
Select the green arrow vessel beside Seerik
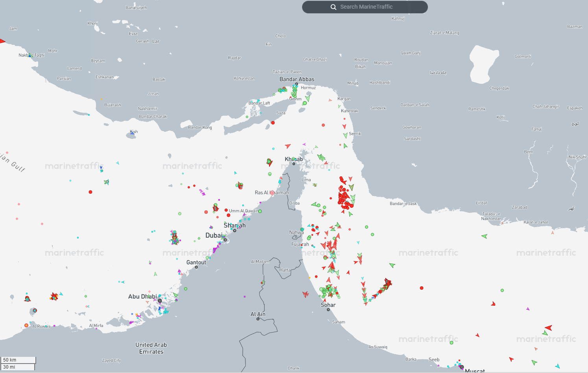click(345, 135)
